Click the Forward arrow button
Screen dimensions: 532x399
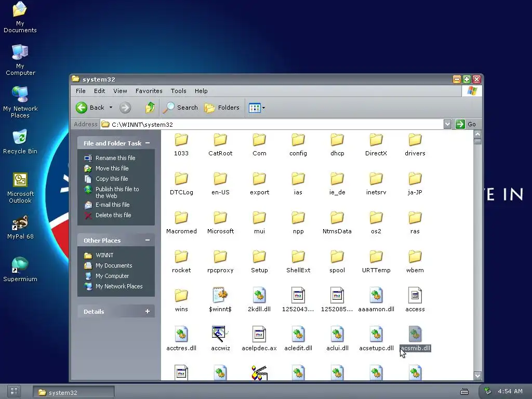(x=125, y=108)
